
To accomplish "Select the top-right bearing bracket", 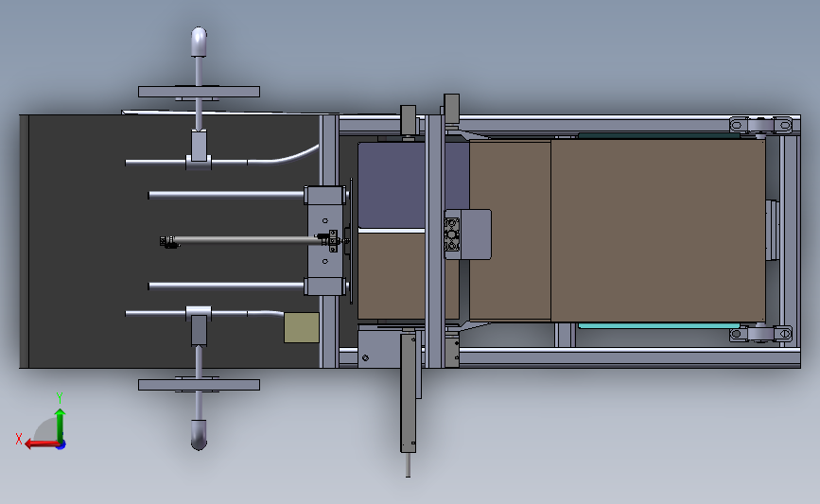I will [x=761, y=125].
